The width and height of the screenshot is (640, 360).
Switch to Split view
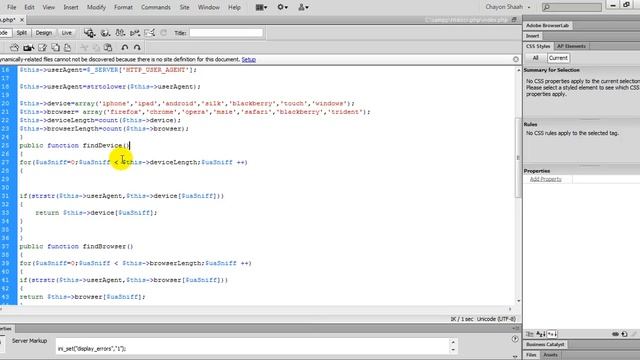[x=22, y=33]
